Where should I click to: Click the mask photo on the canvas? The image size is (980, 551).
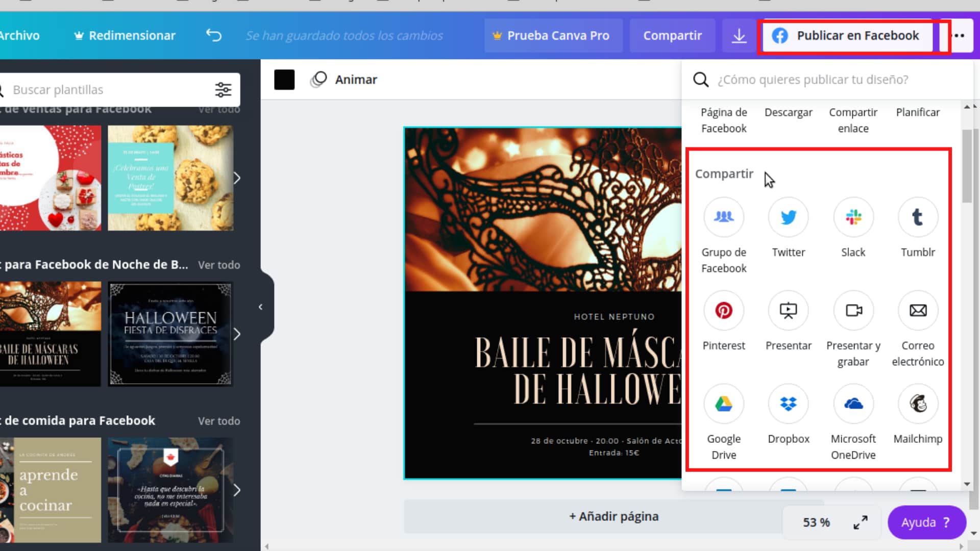coord(543,209)
